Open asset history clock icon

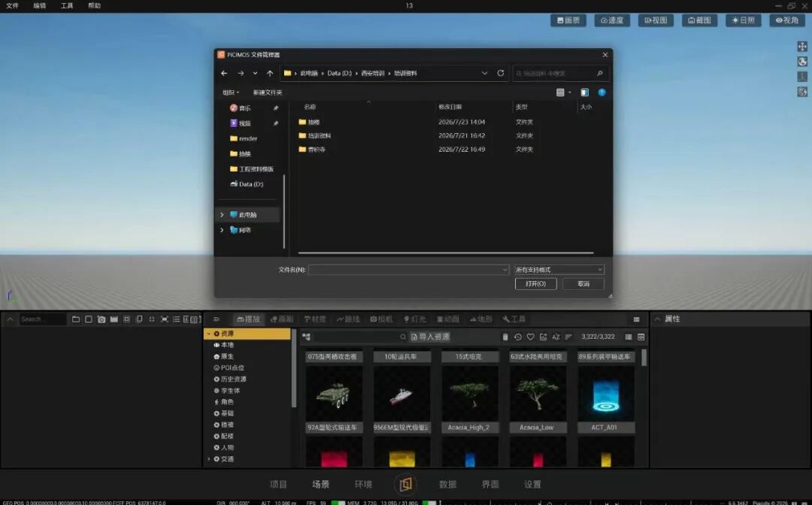(x=518, y=337)
